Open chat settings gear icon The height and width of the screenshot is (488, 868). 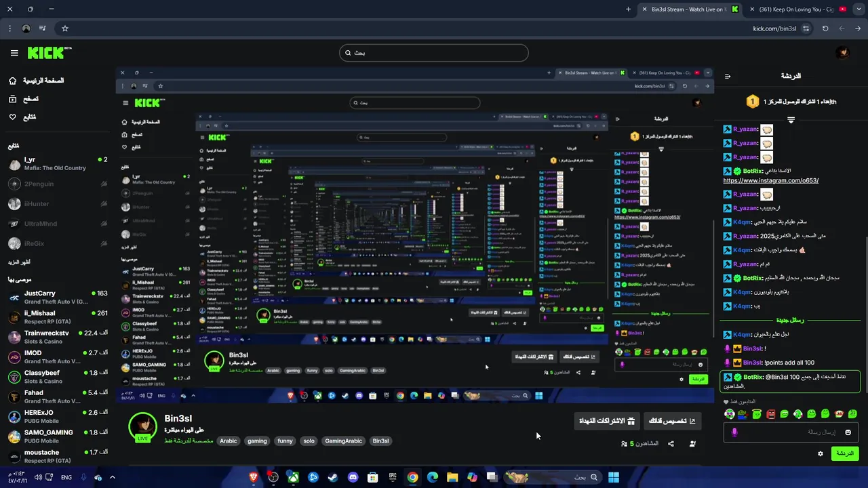820,453
